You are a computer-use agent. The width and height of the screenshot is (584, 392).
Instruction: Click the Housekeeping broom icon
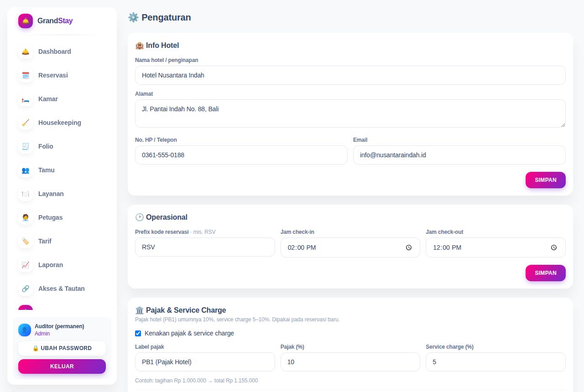(x=26, y=123)
